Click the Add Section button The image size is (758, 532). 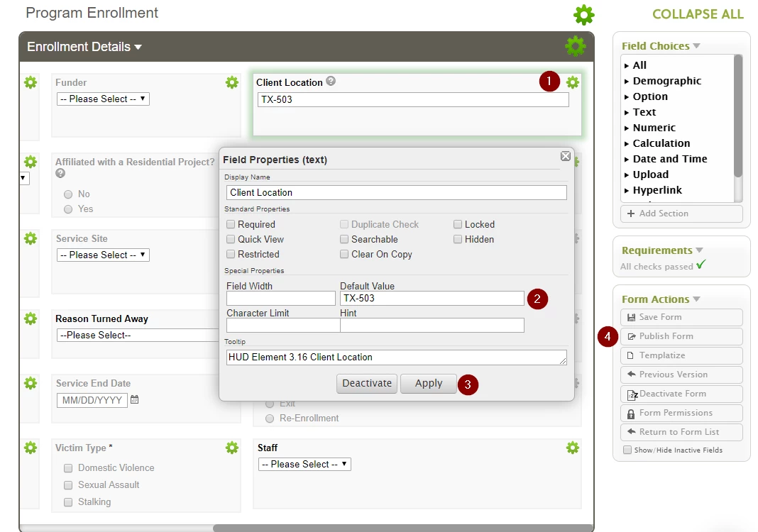tap(681, 214)
